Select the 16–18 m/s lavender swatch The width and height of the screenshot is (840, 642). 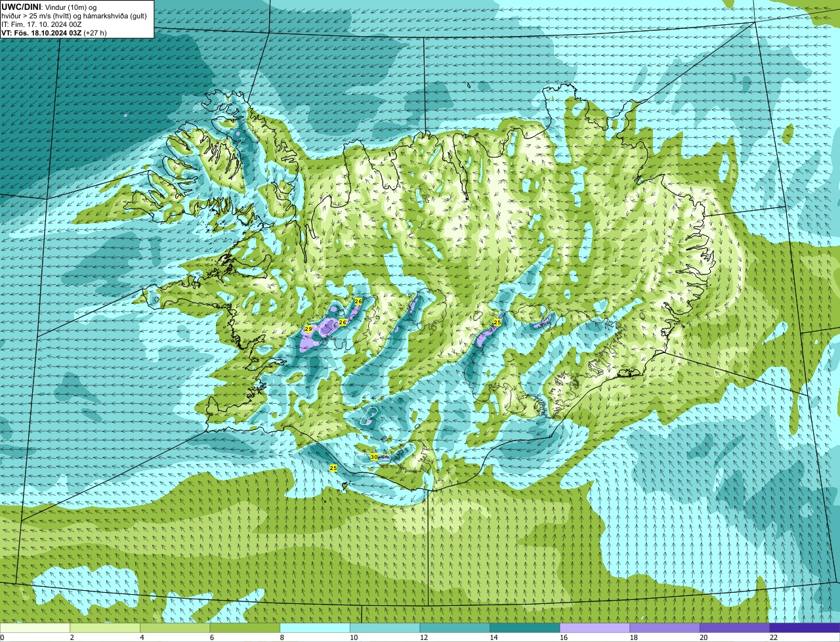point(595,628)
